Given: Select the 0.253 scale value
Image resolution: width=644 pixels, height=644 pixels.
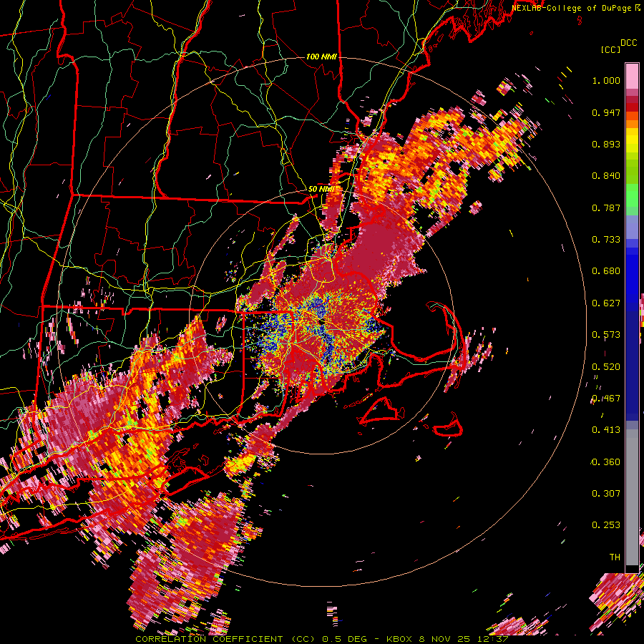Looking at the screenshot, I should click(606, 525).
